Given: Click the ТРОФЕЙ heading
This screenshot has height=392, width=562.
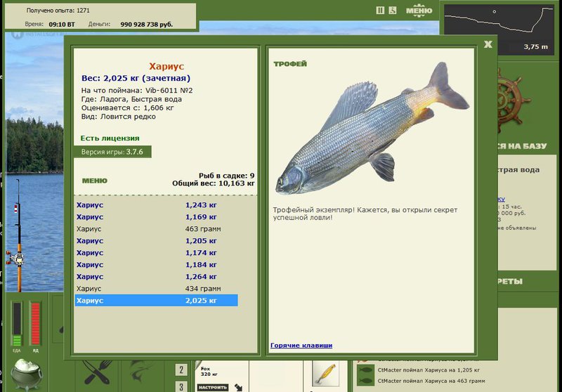Looking at the screenshot, I should click(x=290, y=64).
